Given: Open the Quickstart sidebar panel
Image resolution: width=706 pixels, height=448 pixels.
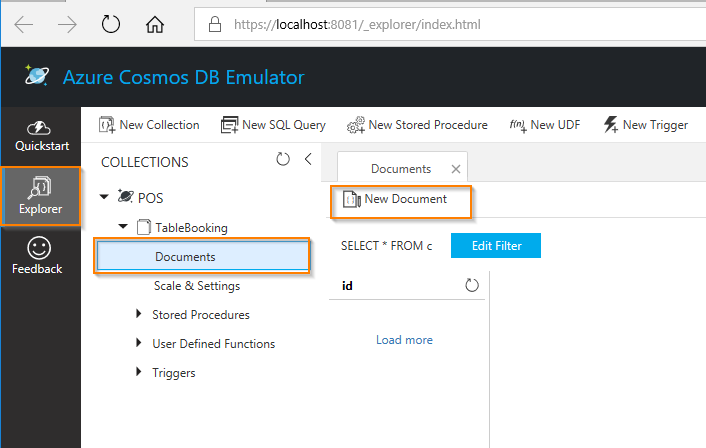Looking at the screenshot, I should pos(40,136).
